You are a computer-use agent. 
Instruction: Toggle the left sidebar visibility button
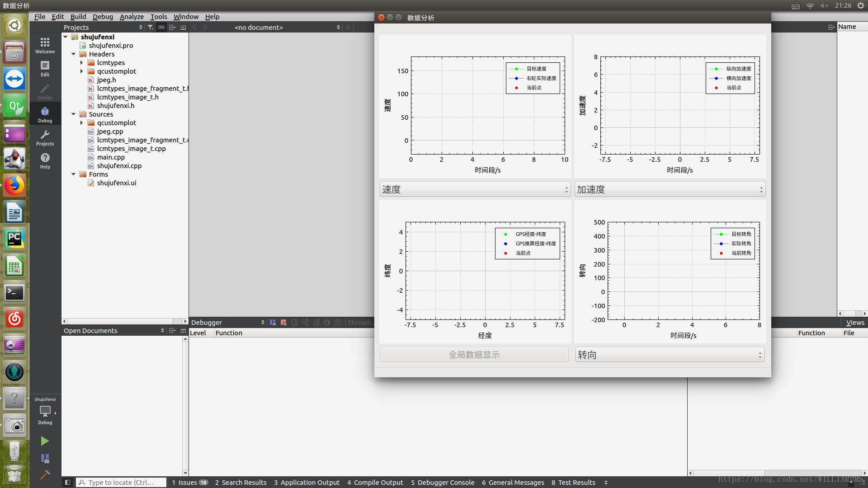(67, 483)
